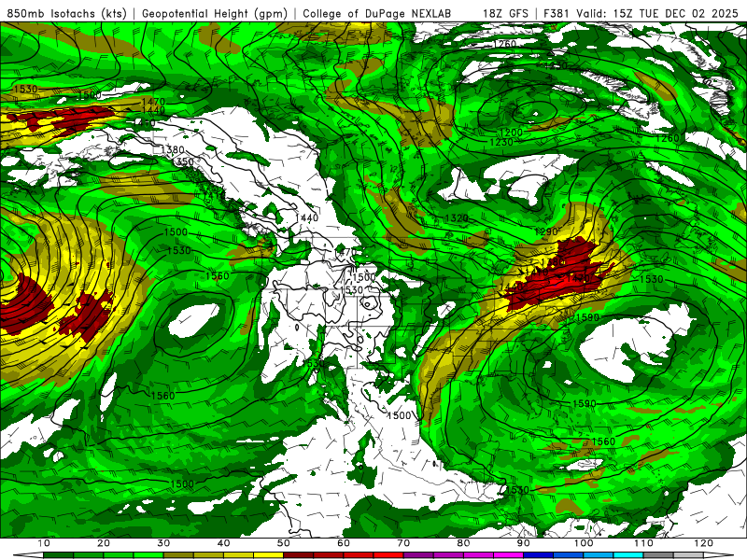Click the '1230' height contour label

coord(501,142)
